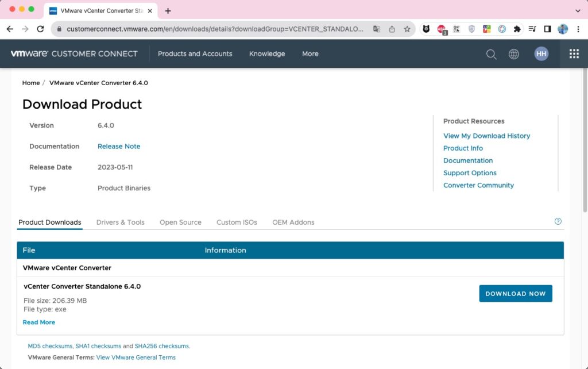Open the HH user account avatar

pyautogui.click(x=541, y=53)
